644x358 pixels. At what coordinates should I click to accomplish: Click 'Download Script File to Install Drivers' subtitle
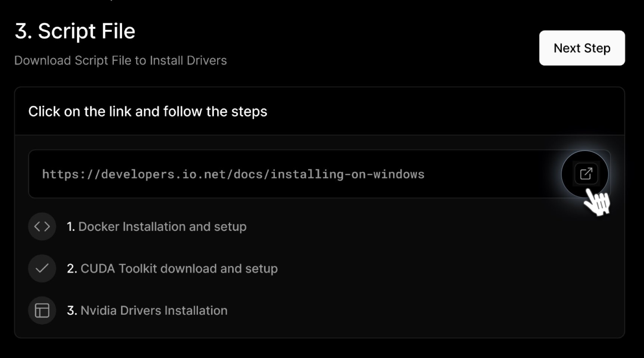coord(120,60)
